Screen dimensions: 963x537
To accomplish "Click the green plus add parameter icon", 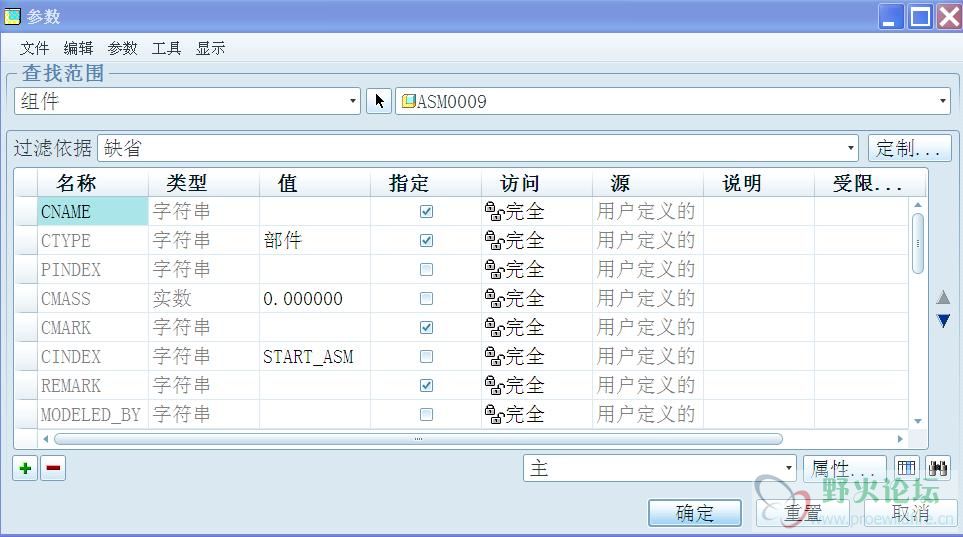I will coord(25,468).
